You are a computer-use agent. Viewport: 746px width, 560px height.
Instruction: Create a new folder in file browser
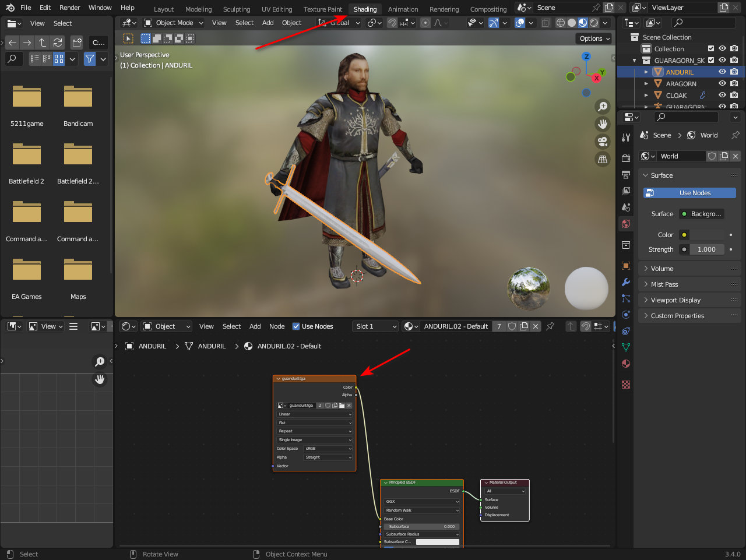(x=77, y=43)
